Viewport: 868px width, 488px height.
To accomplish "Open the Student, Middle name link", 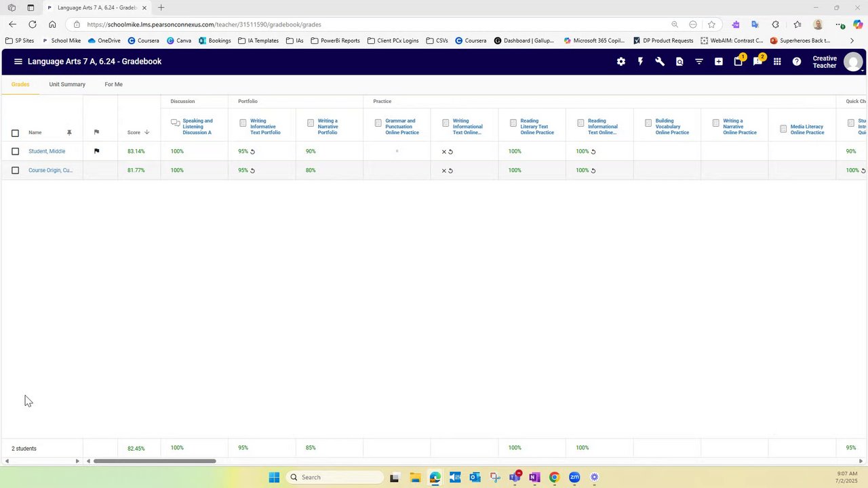I will [x=47, y=151].
